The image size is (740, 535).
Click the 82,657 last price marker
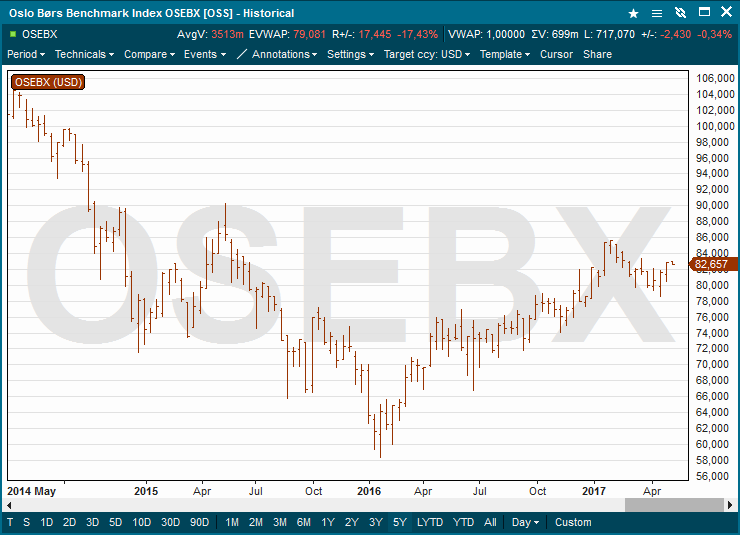[x=713, y=264]
